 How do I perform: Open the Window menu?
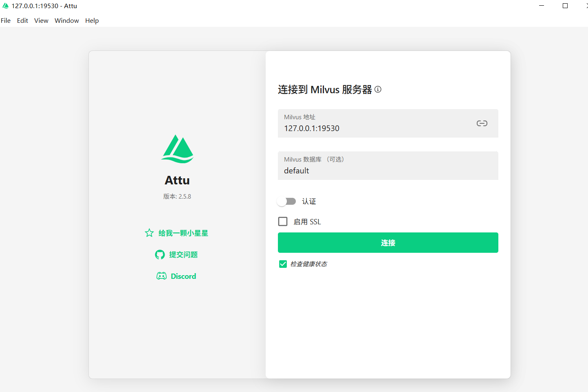pos(66,20)
